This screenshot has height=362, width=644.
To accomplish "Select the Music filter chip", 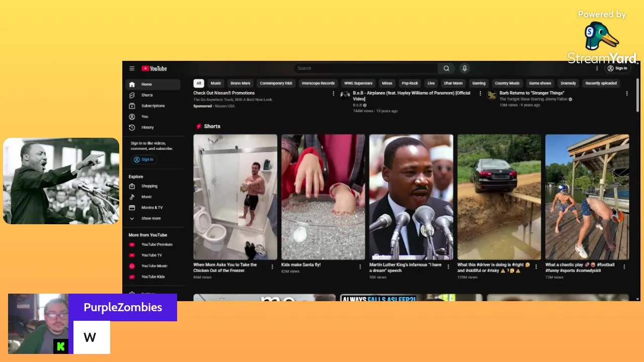I will (216, 83).
